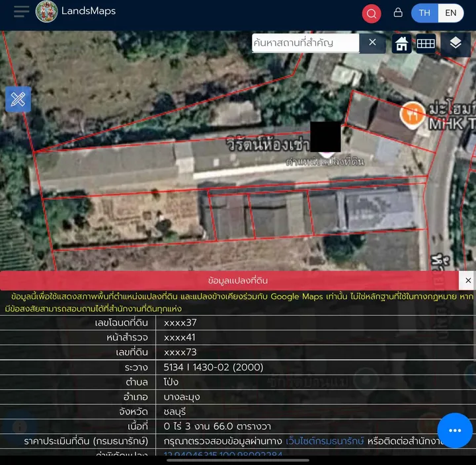Click the วิรัตน์ห้องเช่า map label
This screenshot has width=476, height=465.
point(268,144)
